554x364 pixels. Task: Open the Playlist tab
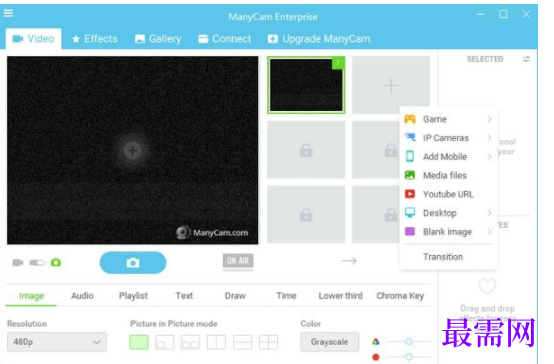pos(133,296)
